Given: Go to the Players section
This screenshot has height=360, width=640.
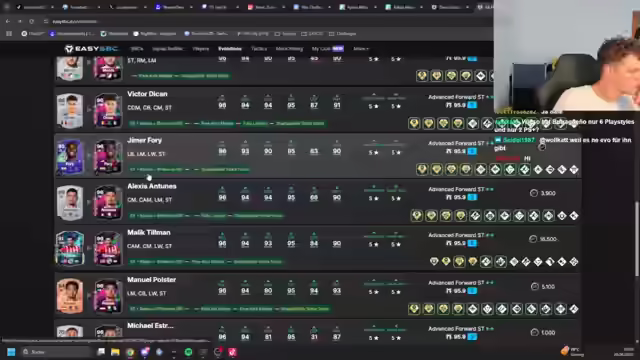Looking at the screenshot, I should pos(200,49).
